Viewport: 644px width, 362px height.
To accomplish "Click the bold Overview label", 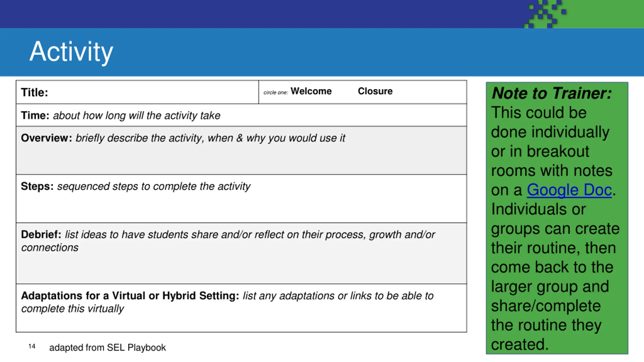I will 46,138.
